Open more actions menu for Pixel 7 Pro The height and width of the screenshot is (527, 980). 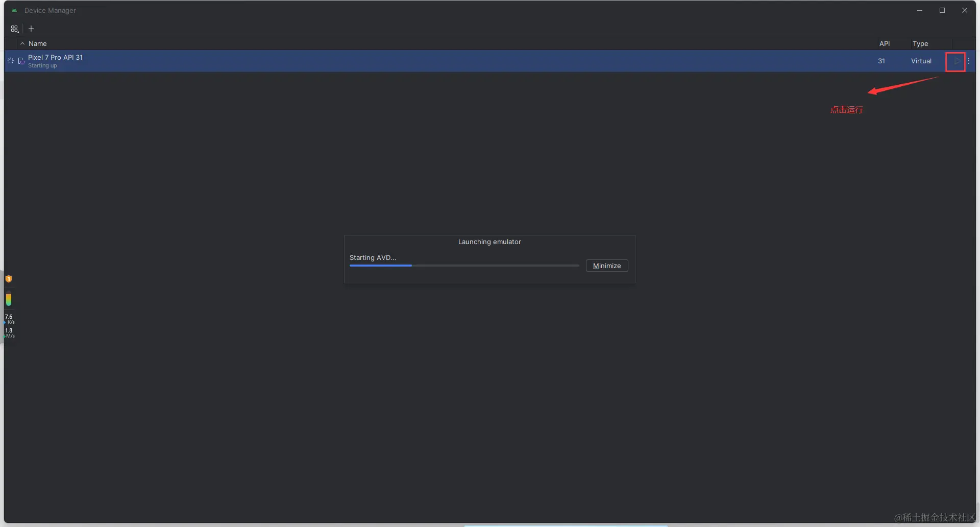[x=968, y=61]
